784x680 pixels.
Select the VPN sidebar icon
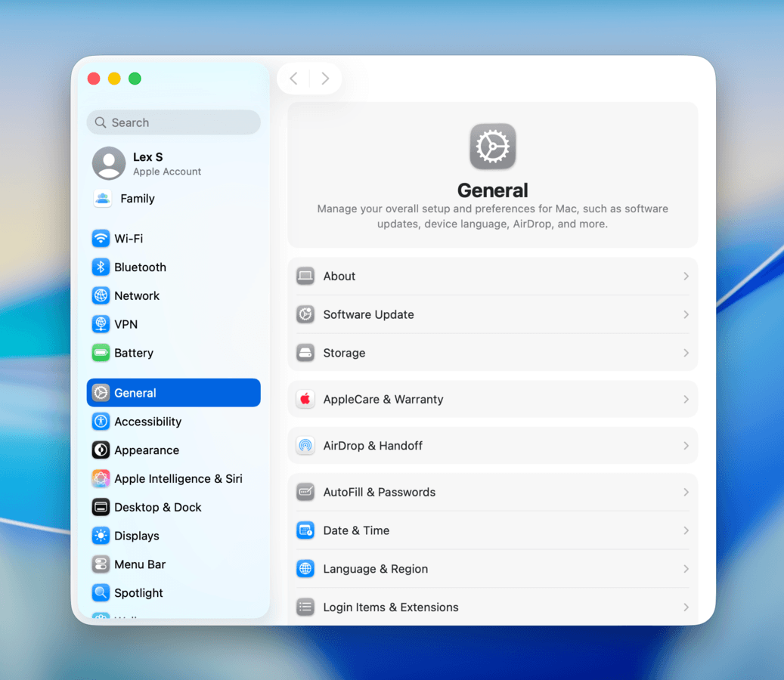pos(99,324)
